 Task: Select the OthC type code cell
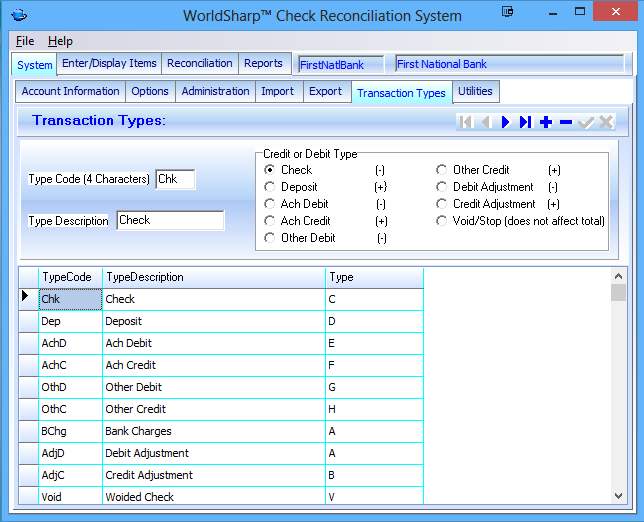click(x=70, y=409)
